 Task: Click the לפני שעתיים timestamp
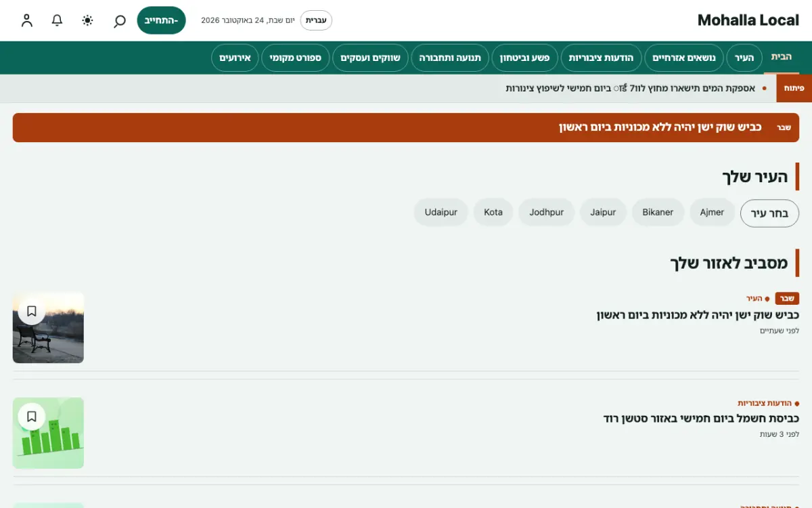(780, 331)
